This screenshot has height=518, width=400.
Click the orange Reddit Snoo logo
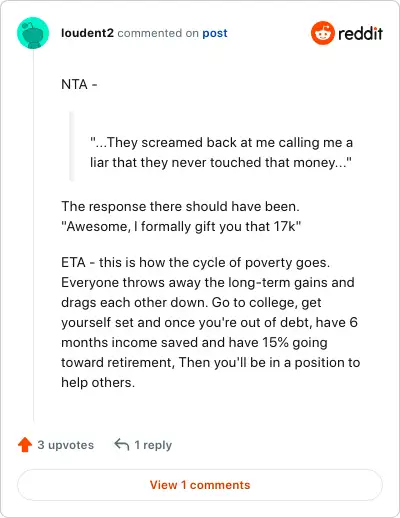322,33
